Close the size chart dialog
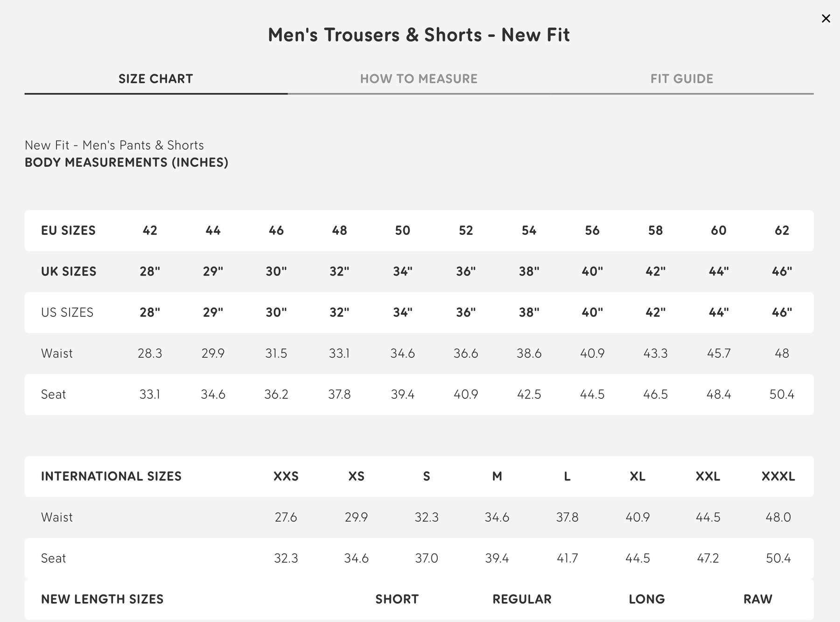 tap(826, 19)
